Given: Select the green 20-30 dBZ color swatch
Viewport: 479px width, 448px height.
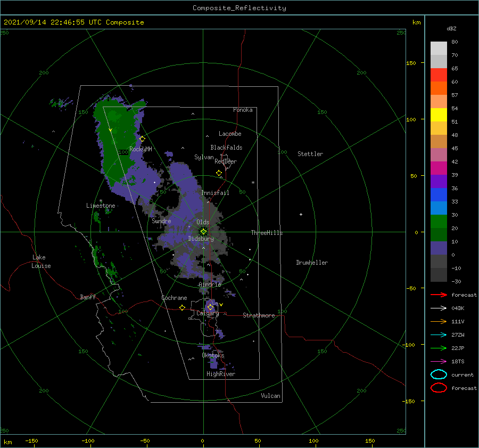Looking at the screenshot, I should [x=439, y=221].
